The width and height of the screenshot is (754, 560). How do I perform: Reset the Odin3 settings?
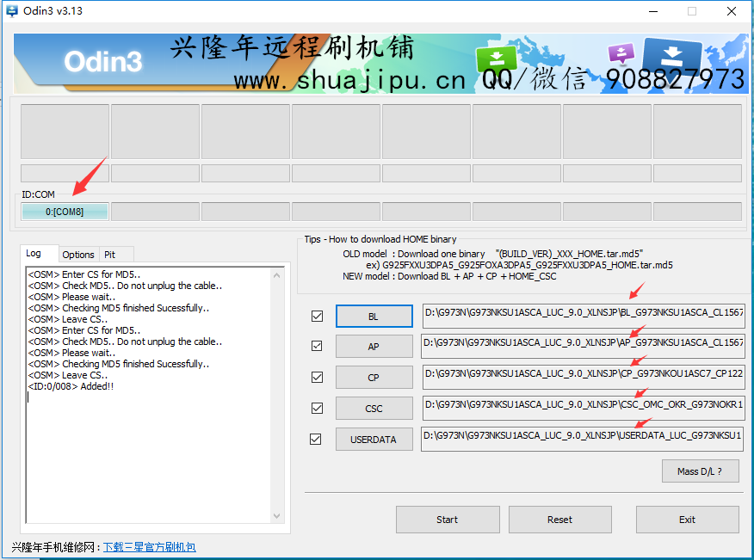pos(559,520)
